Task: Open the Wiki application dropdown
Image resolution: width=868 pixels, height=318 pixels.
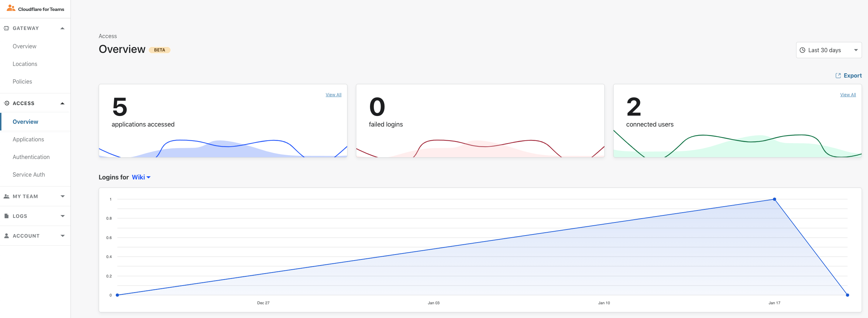Action: click(x=141, y=177)
